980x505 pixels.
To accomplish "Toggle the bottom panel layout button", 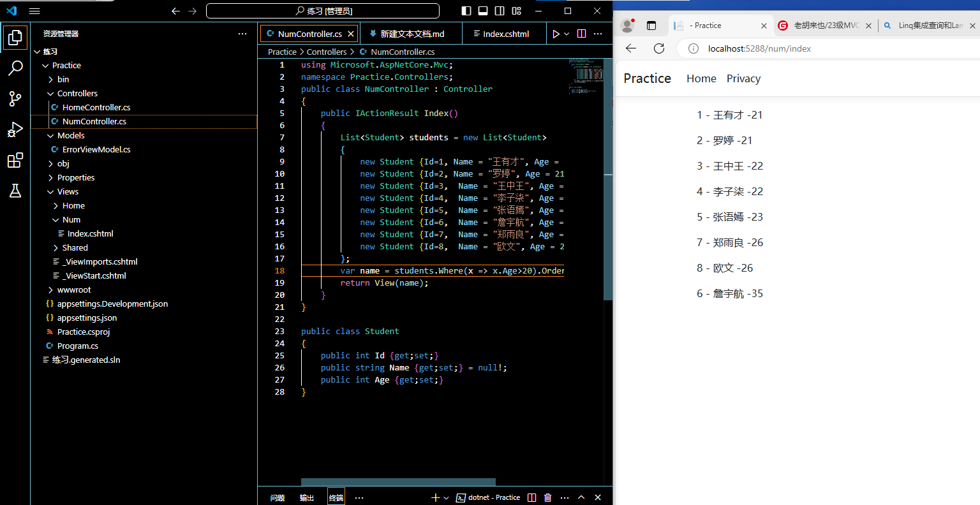I will pos(483,11).
